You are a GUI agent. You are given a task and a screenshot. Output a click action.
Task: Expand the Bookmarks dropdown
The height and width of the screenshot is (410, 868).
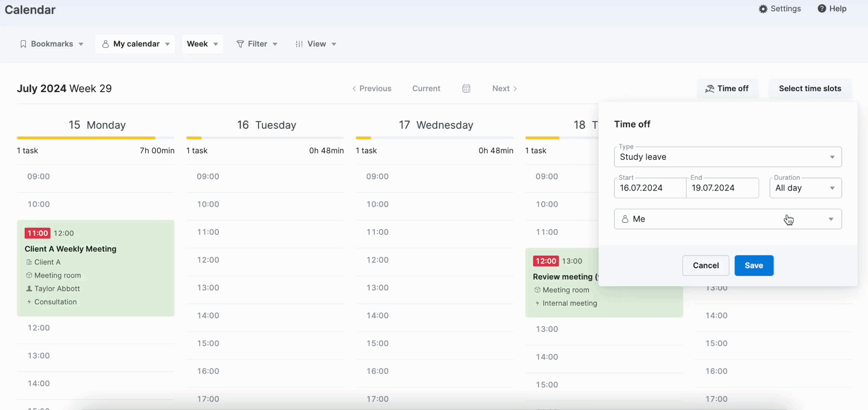[x=52, y=44]
